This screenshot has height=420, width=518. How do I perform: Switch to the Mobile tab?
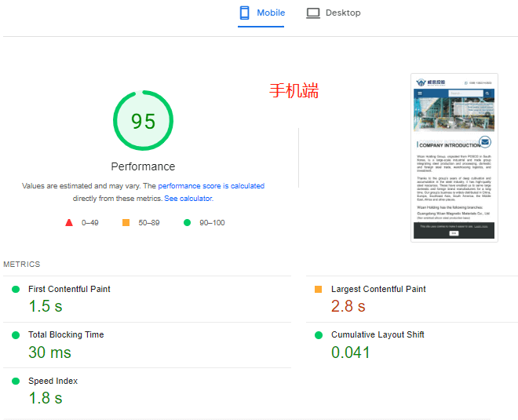click(261, 13)
